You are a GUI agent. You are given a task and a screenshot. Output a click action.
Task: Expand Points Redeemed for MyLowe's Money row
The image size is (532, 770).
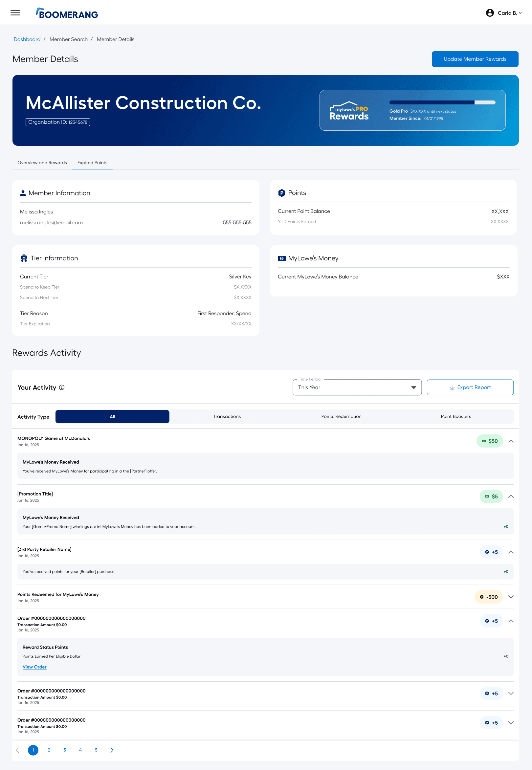(x=511, y=597)
